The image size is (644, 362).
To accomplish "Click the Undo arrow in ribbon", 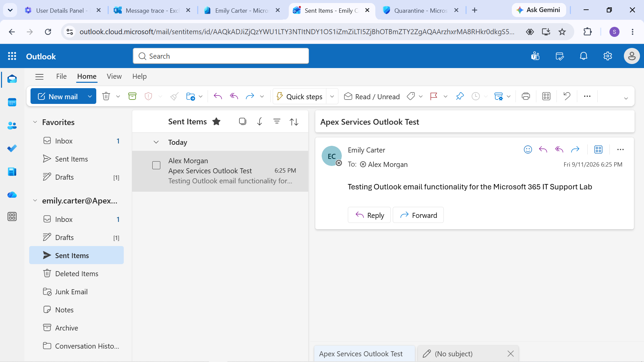I will [567, 97].
